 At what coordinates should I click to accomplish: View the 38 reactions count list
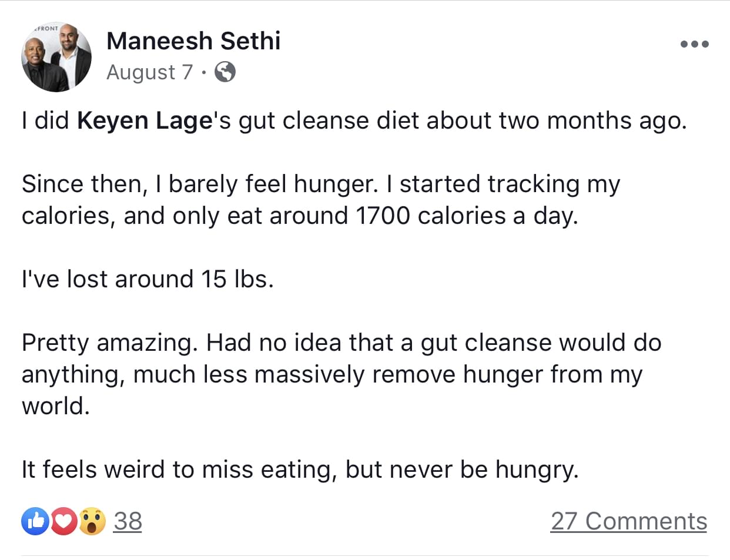[128, 521]
